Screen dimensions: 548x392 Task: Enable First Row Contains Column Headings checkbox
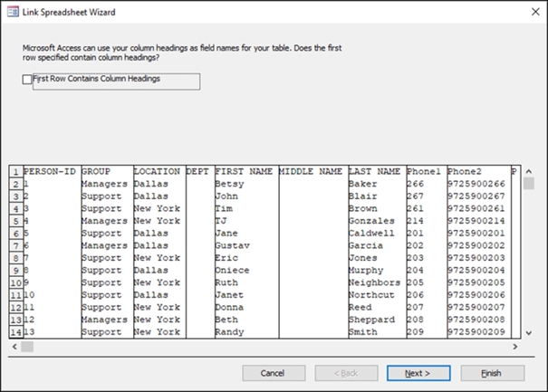click(27, 80)
